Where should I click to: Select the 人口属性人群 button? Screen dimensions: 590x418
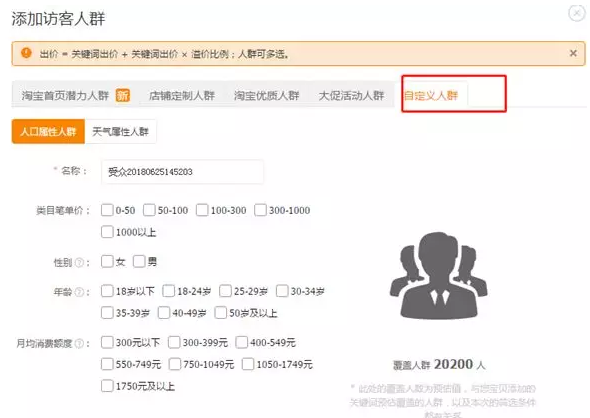48,132
